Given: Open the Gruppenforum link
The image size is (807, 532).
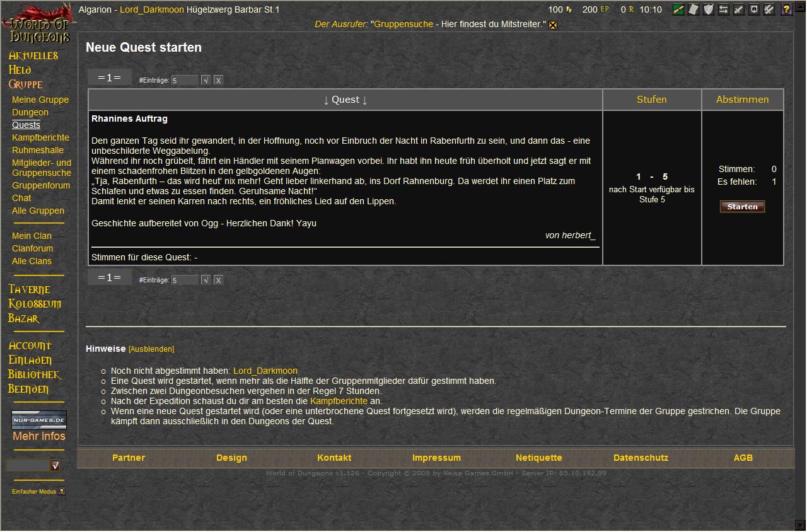Looking at the screenshot, I should point(41,185).
